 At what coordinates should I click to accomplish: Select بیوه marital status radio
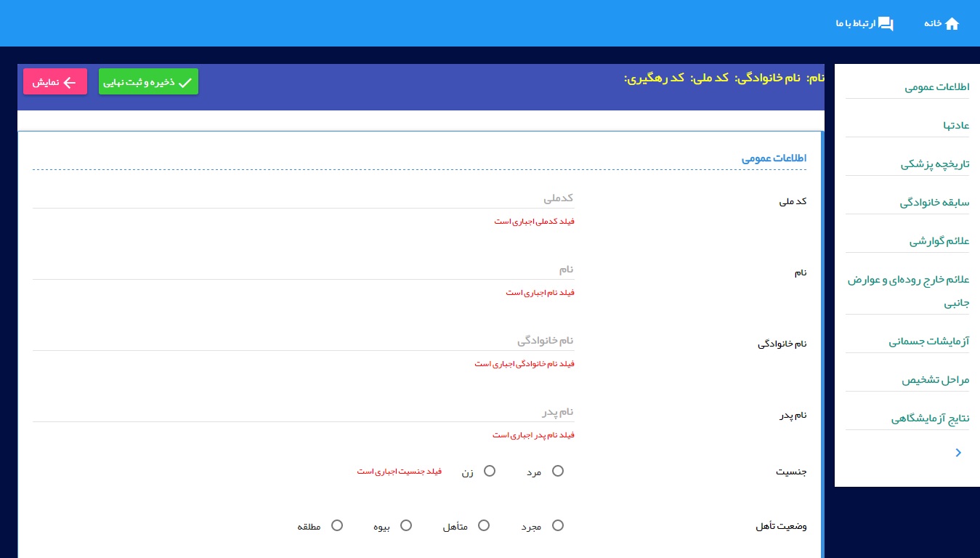pos(406,525)
